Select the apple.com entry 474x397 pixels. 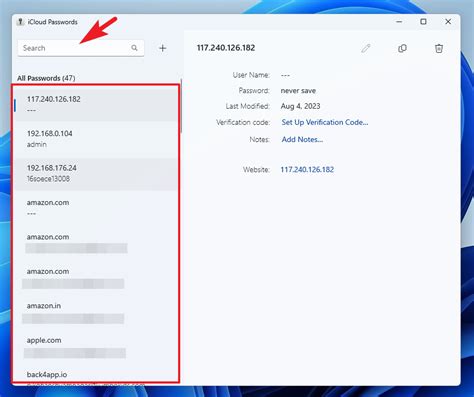[x=96, y=346]
